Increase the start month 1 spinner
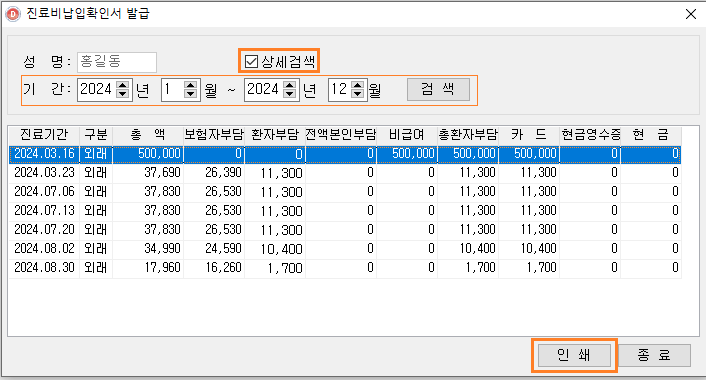The height and width of the screenshot is (380, 706). (x=190, y=85)
